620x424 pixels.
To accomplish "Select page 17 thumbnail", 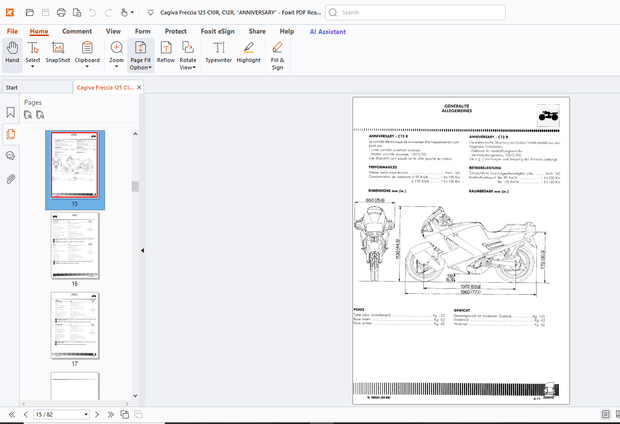I will pyautogui.click(x=75, y=326).
